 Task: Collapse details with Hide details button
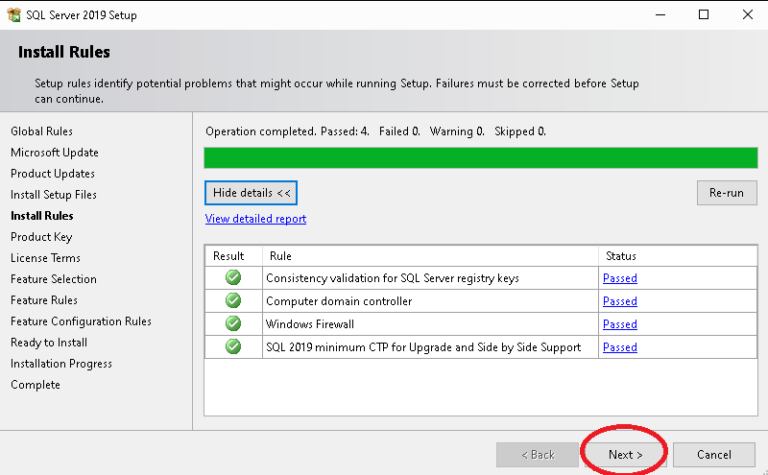point(251,193)
